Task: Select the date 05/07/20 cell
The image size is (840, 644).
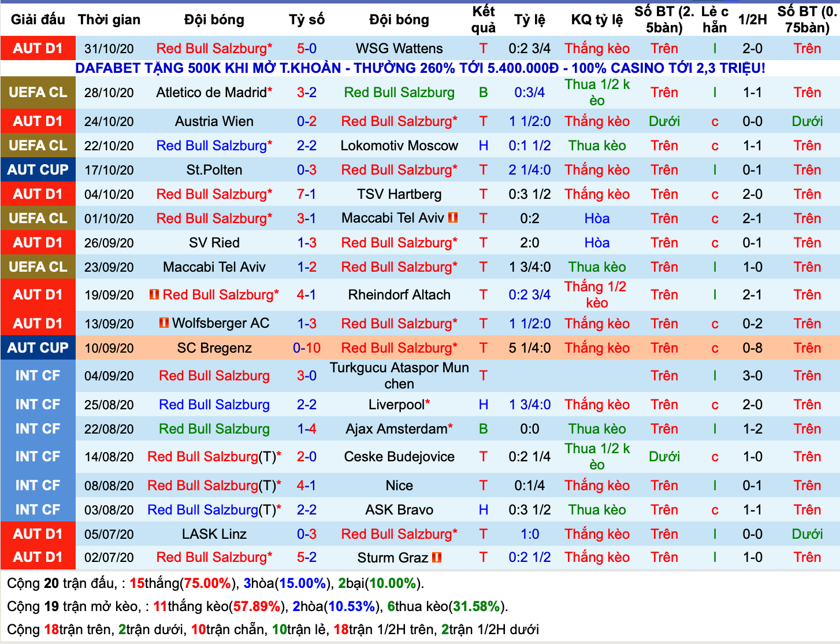Action: [x=109, y=534]
